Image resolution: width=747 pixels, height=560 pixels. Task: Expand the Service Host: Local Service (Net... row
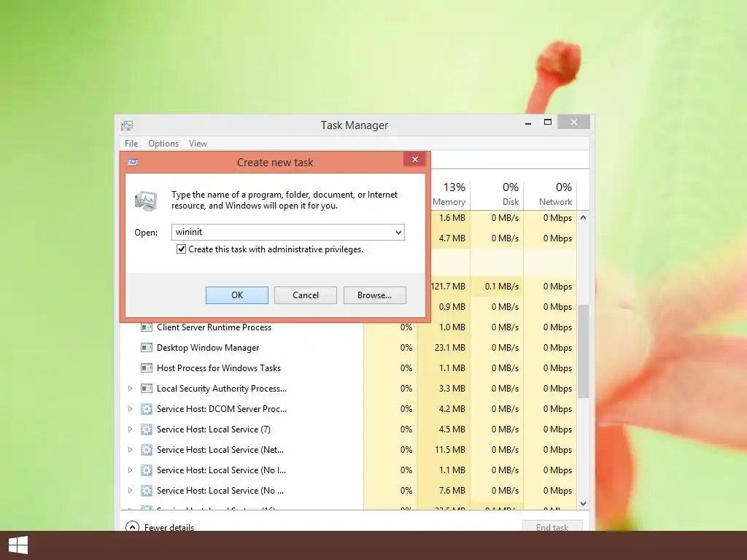pyautogui.click(x=130, y=450)
